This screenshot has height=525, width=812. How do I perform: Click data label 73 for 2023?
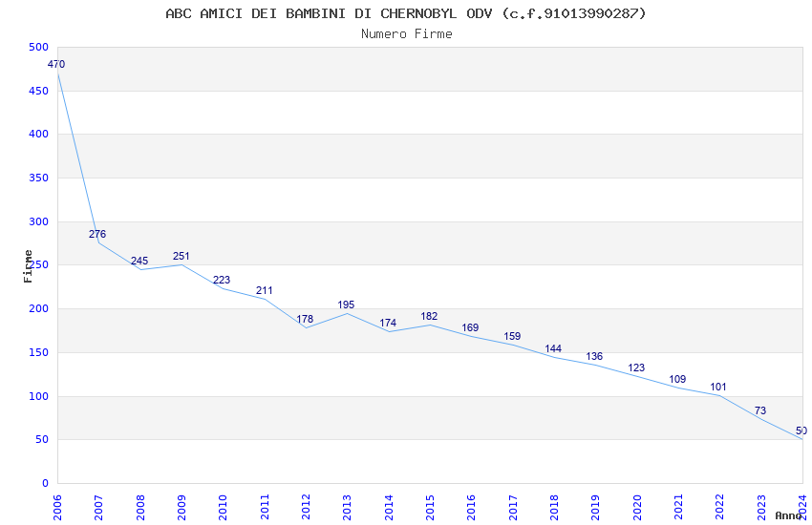760,410
